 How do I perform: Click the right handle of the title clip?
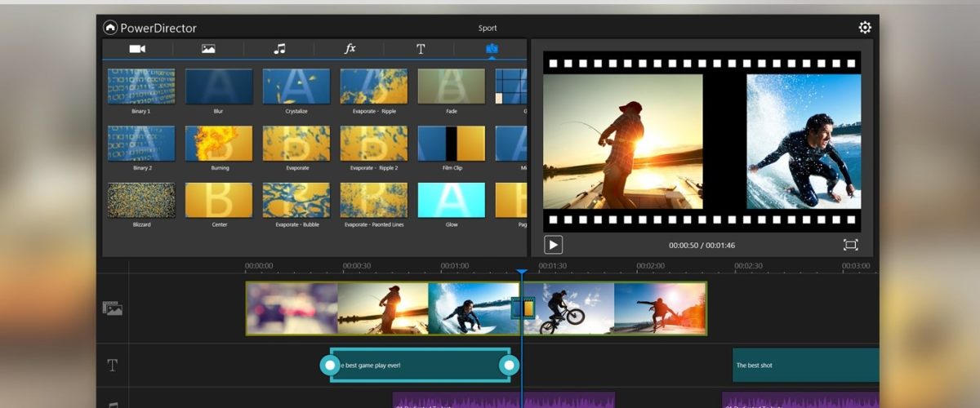(510, 366)
